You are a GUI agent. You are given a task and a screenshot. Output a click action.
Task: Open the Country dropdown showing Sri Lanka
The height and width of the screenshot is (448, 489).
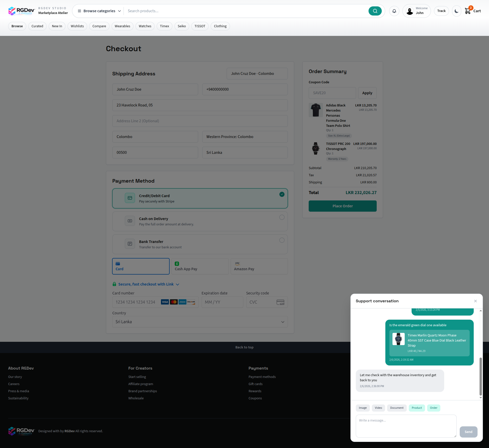point(200,322)
